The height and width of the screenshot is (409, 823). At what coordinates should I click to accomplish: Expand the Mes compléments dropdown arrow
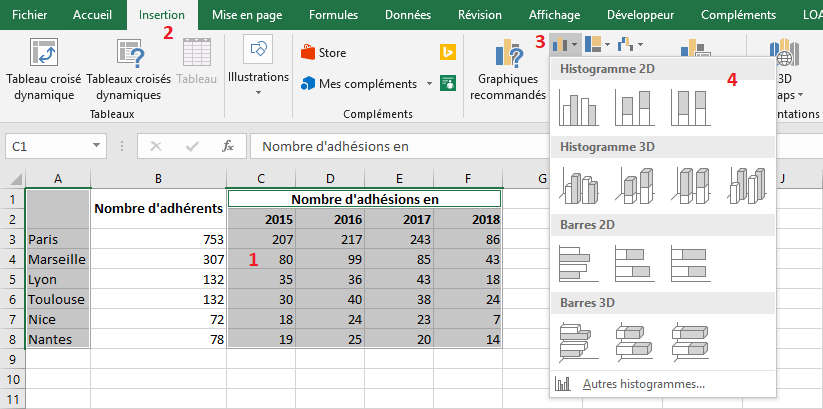click(429, 83)
